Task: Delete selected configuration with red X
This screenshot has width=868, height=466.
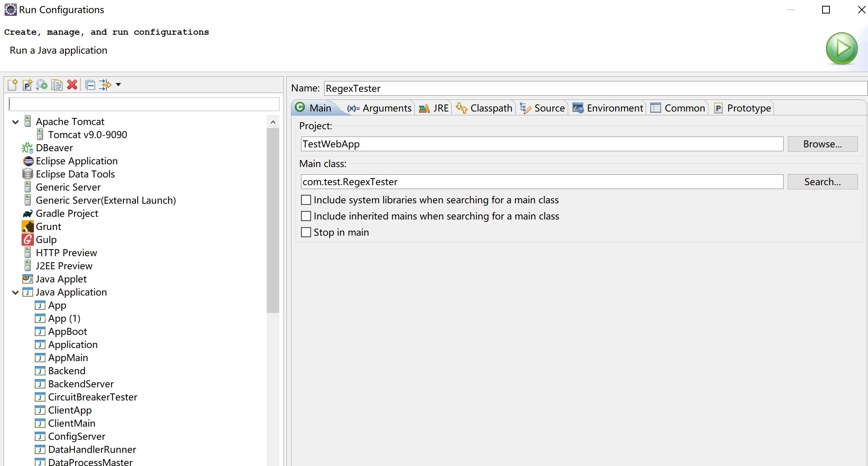Action: (x=72, y=85)
